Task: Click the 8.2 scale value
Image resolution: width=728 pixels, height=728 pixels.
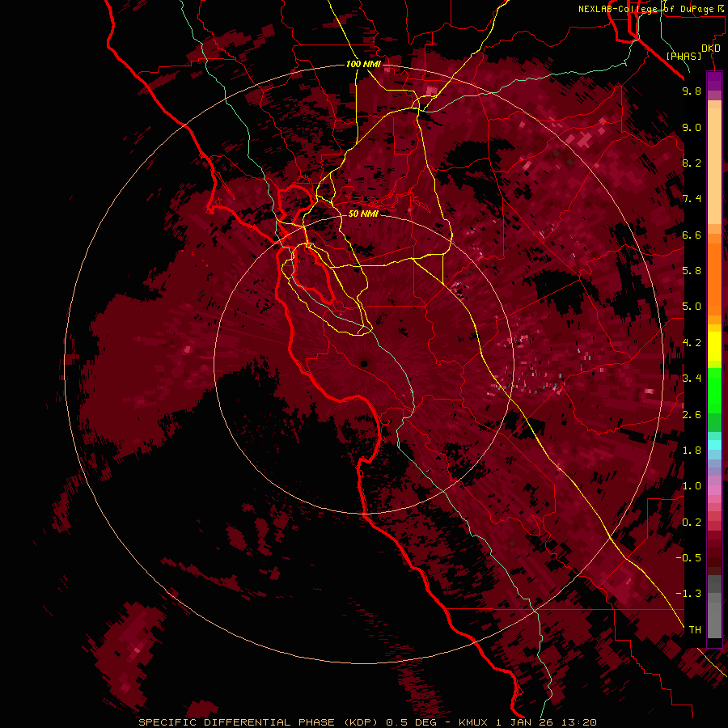Action: click(692, 163)
